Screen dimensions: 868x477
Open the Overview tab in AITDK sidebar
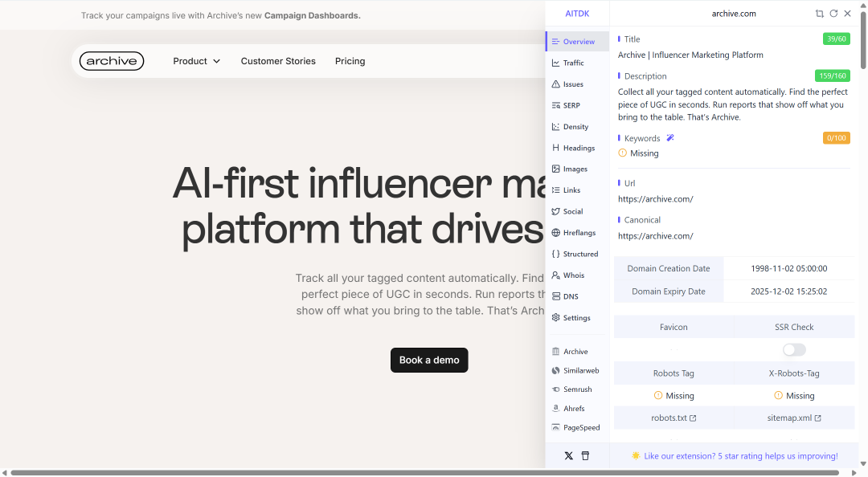pyautogui.click(x=577, y=42)
